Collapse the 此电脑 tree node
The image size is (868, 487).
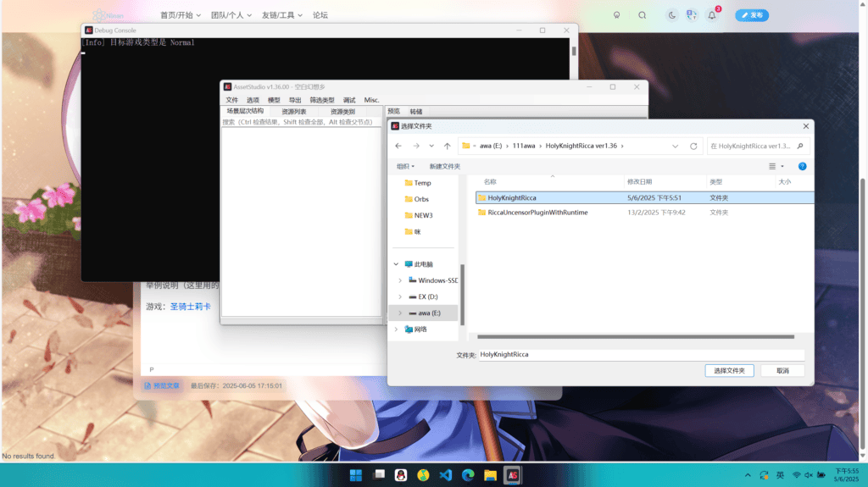coord(396,264)
